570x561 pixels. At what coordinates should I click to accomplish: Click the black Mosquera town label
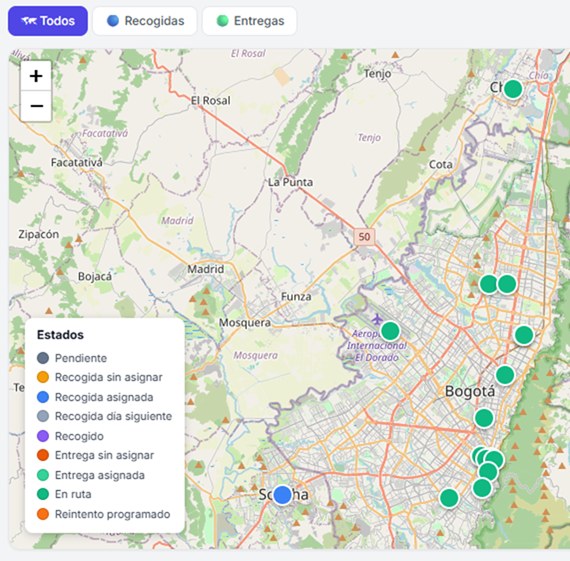245,323
